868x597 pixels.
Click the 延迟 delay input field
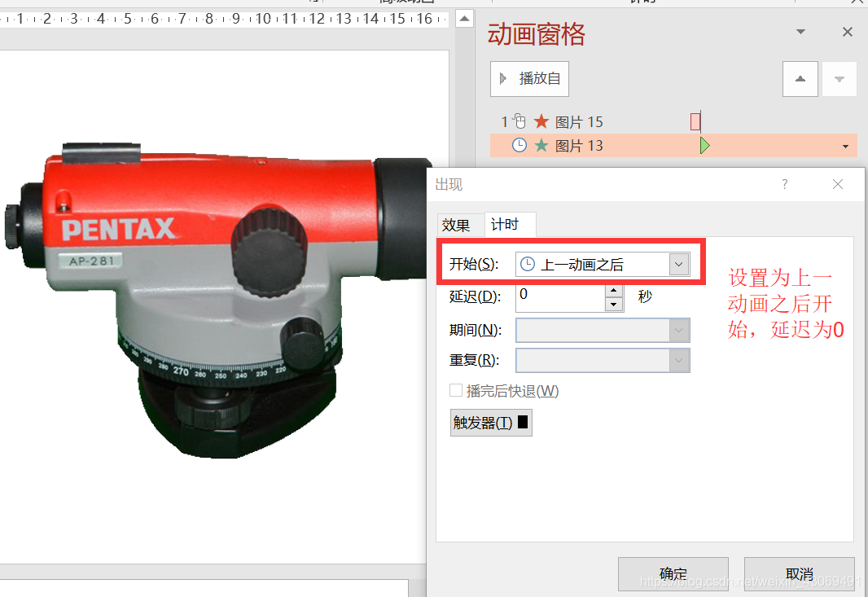561,298
